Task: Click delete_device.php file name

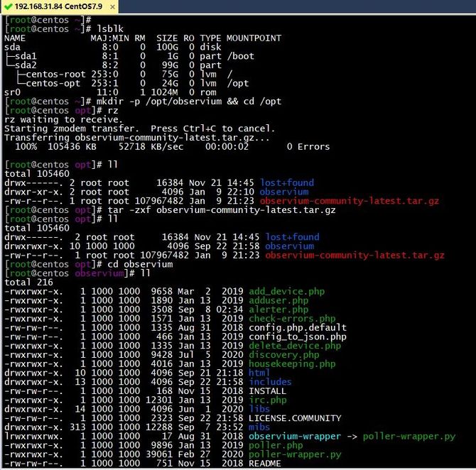Action: (x=295, y=346)
